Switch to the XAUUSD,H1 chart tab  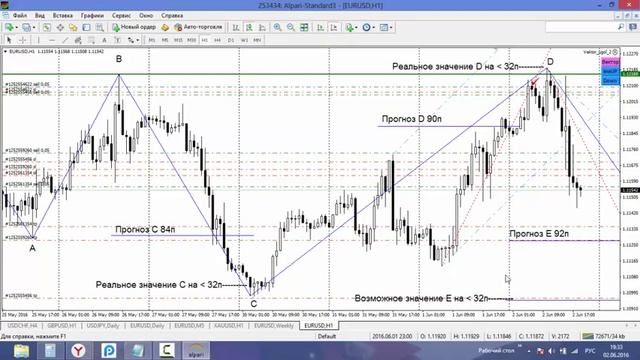pyautogui.click(x=229, y=325)
